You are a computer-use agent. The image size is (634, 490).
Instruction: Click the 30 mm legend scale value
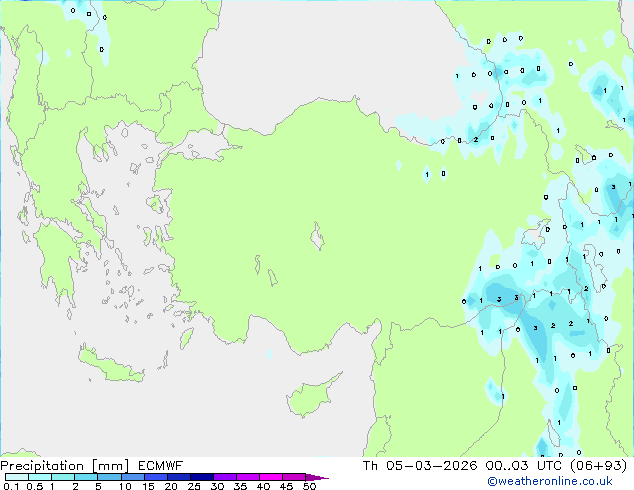pos(217,487)
